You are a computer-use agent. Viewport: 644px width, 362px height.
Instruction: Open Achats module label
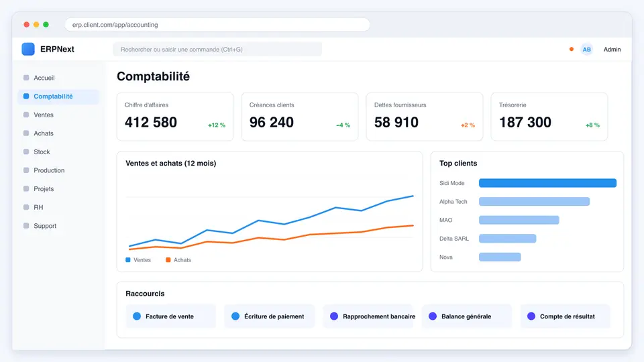(x=44, y=133)
